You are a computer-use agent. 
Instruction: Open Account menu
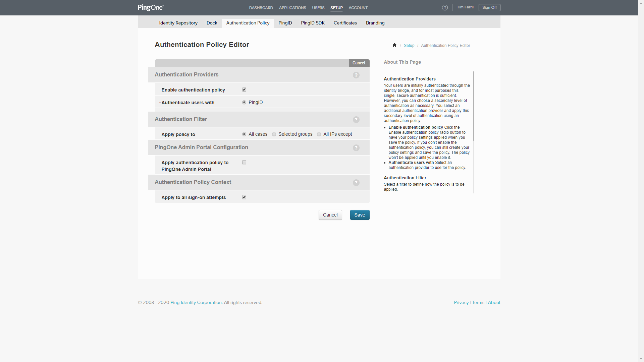tap(358, 8)
